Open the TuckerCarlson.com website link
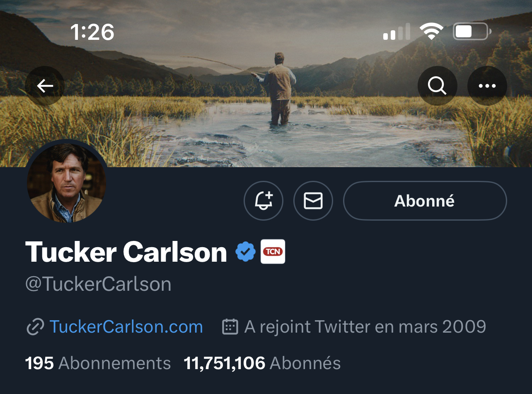Viewport: 532px width, 394px height. [x=126, y=327]
